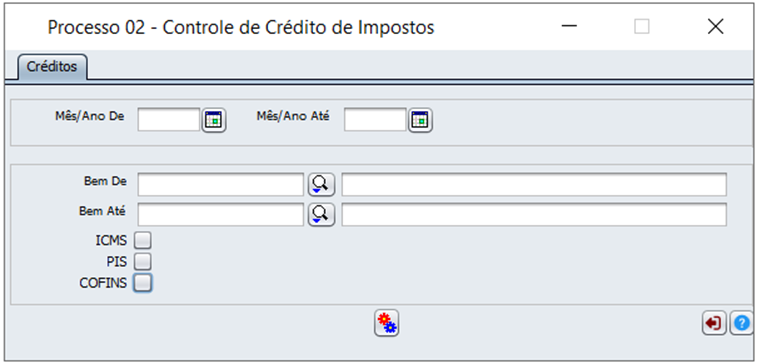757x364 pixels.
Task: Enable the ICMS checkbox
Action: tap(142, 240)
